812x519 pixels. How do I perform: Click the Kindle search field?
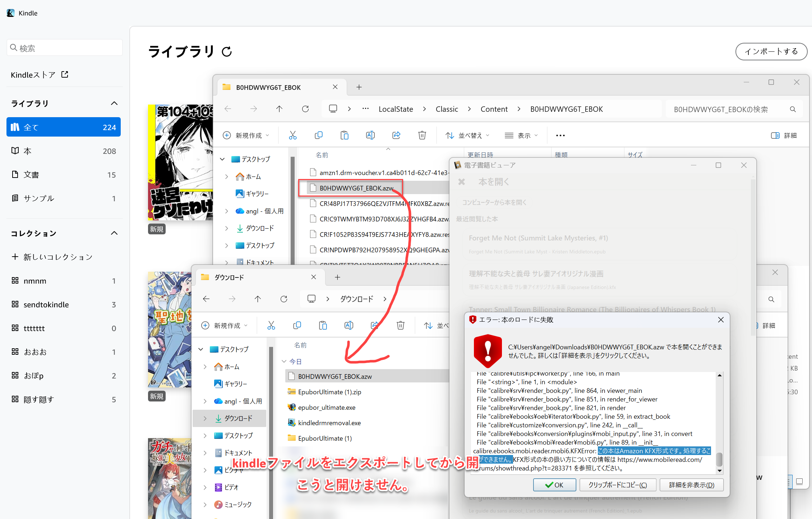click(65, 48)
